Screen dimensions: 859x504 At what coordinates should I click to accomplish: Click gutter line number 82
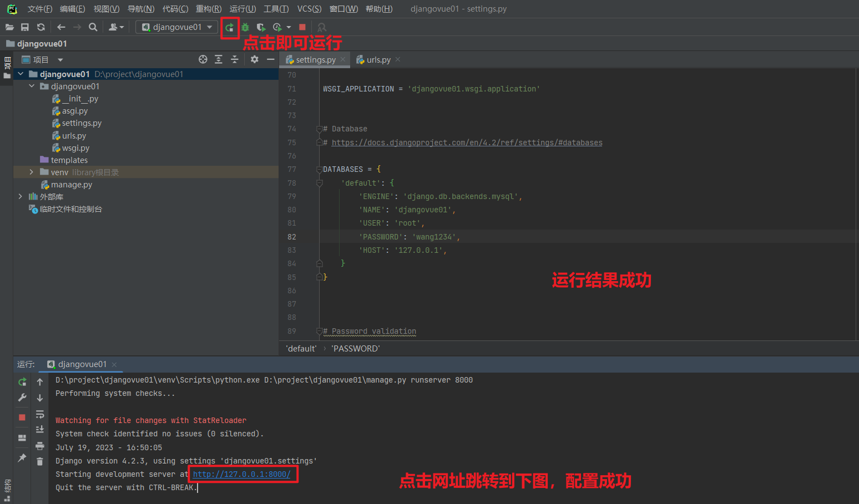pos(292,237)
